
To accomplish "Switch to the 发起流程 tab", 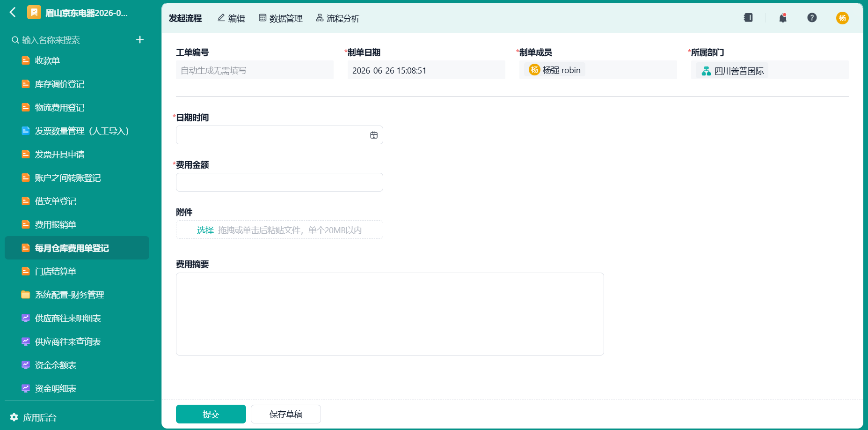I will (x=185, y=18).
